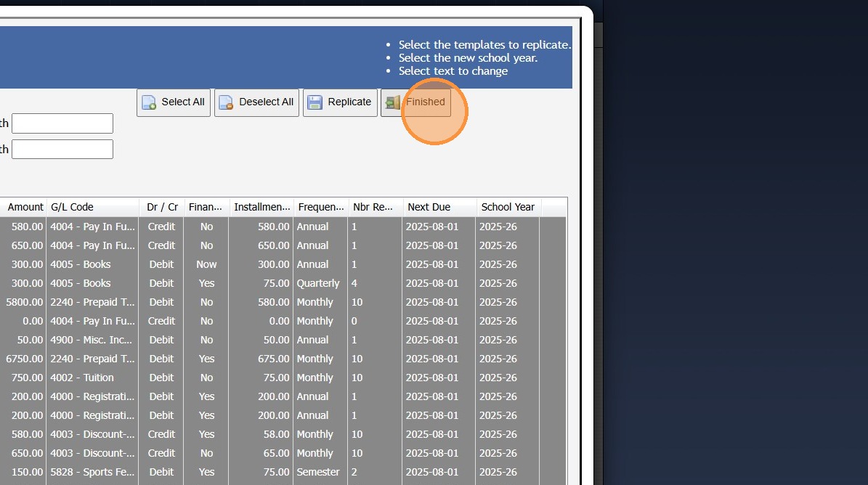
Task: Click the Replicate button
Action: [340, 102]
